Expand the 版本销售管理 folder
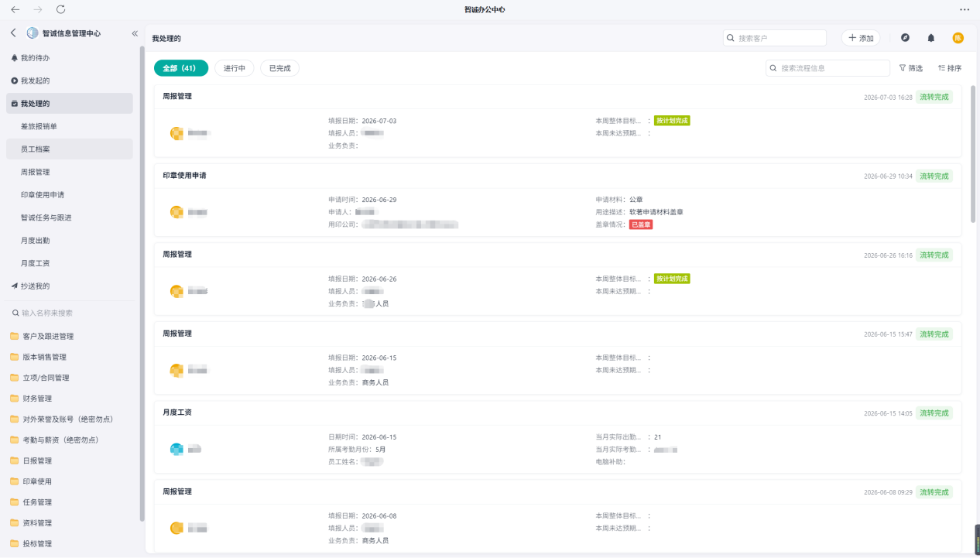The image size is (980, 558). [x=70, y=358]
